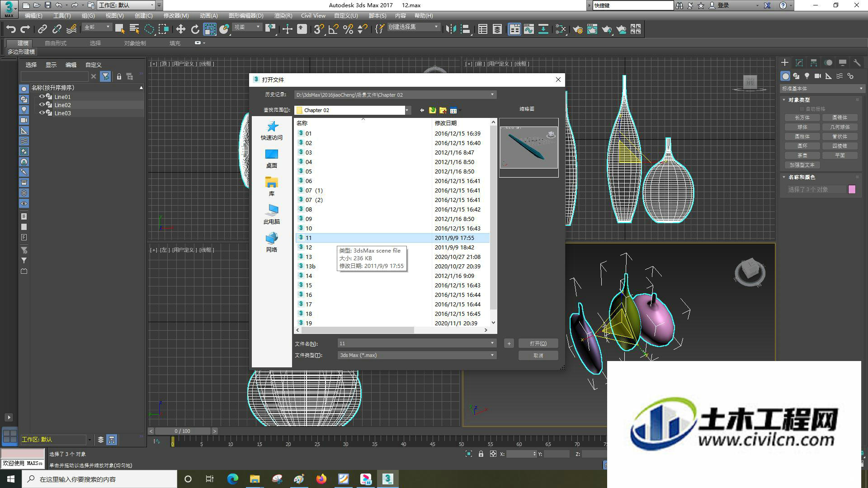Click the plus increment save button
The image size is (868, 488).
(509, 343)
